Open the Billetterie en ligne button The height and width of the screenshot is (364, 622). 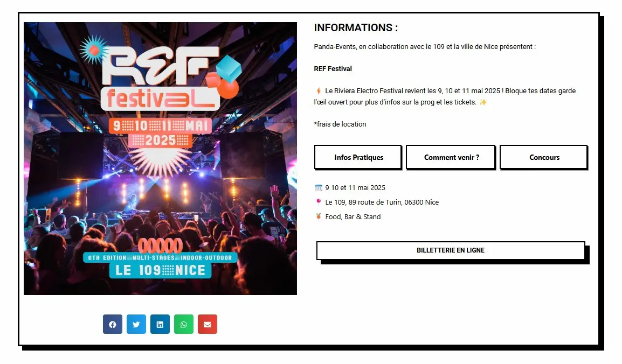tap(451, 250)
